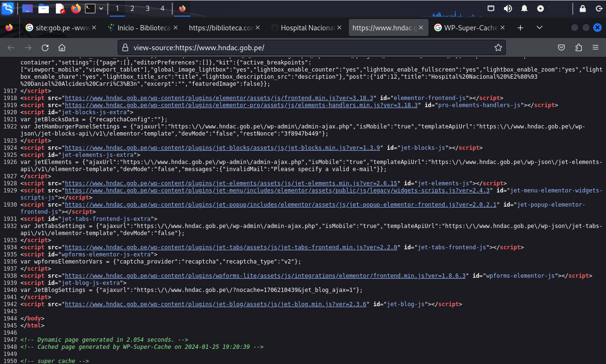Open Firefox hamburger application menu

point(596,47)
